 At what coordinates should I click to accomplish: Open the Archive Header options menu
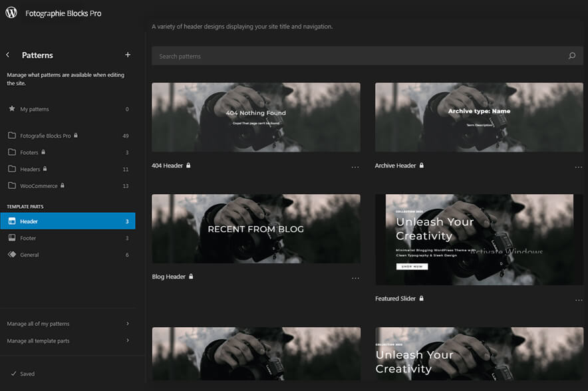579,166
